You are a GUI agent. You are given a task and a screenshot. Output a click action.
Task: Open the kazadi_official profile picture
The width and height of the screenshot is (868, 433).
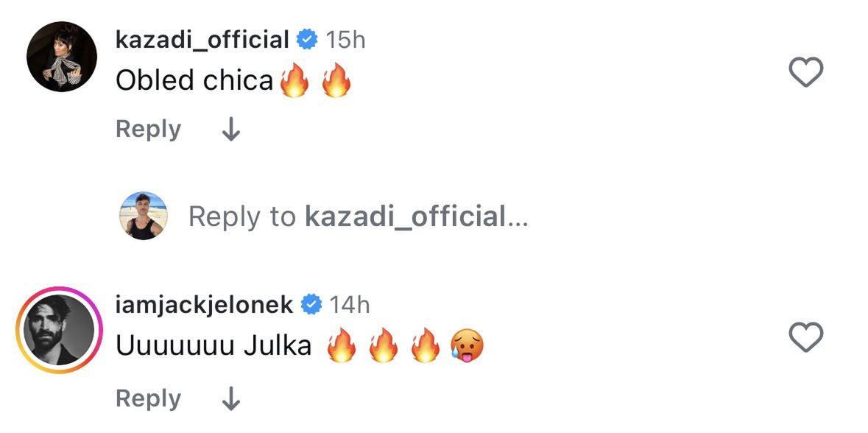tap(62, 57)
